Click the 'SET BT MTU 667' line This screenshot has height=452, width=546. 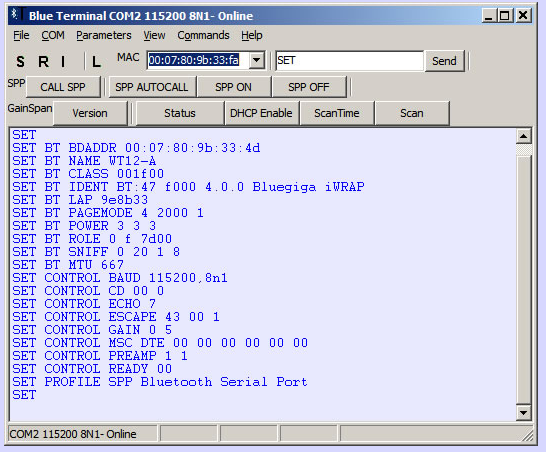[68, 265]
